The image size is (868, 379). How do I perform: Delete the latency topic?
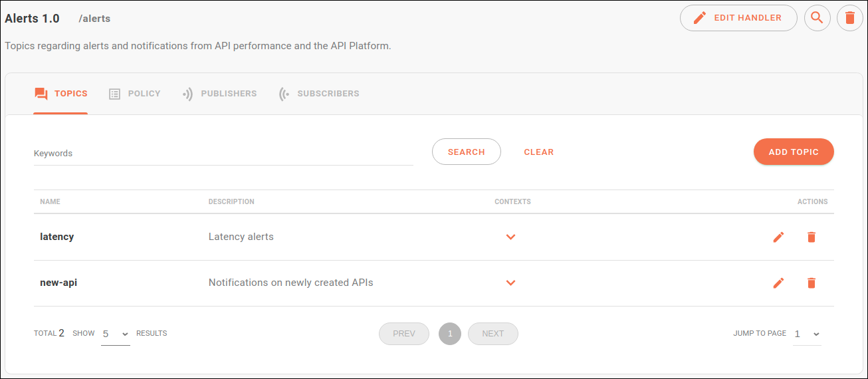point(811,237)
